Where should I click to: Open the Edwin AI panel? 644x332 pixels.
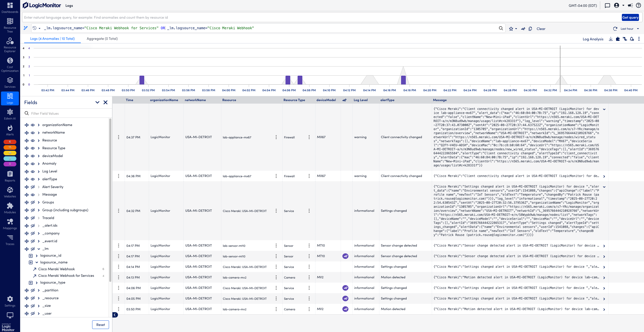point(10,114)
